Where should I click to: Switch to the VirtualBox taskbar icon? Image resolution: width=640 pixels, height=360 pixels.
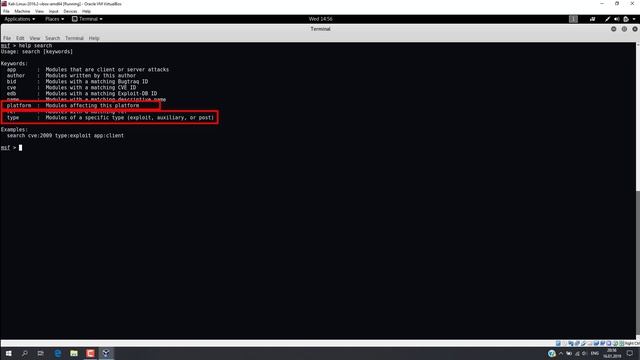(x=106, y=353)
